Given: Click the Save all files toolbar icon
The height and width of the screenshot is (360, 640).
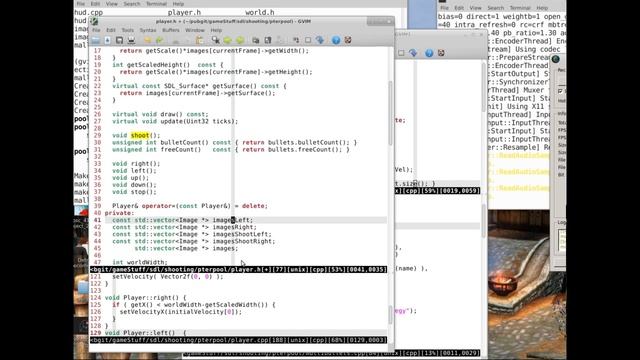Looking at the screenshot, I should point(119,40).
